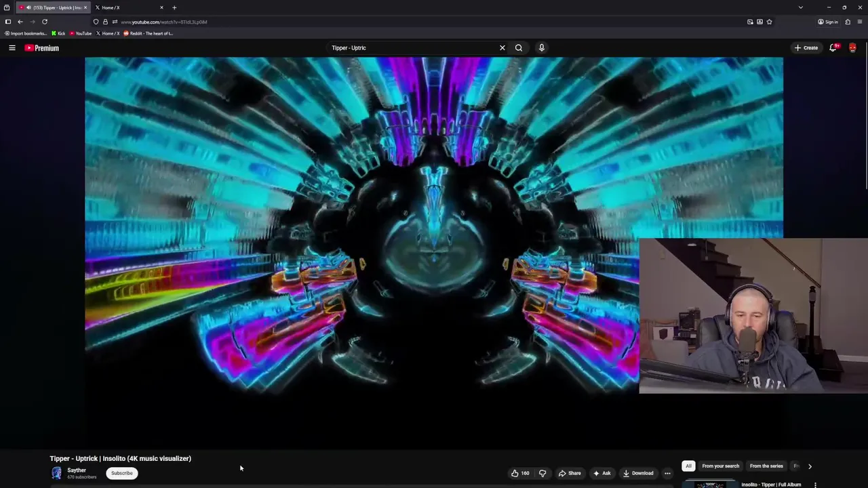Select the 'All' filter chip
Viewport: 868px width, 488px height.
click(x=688, y=466)
